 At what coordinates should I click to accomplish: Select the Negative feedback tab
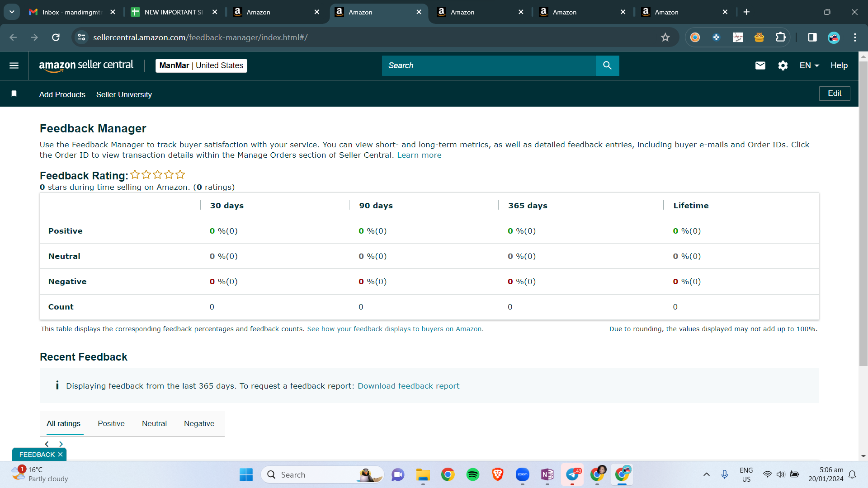199,424
